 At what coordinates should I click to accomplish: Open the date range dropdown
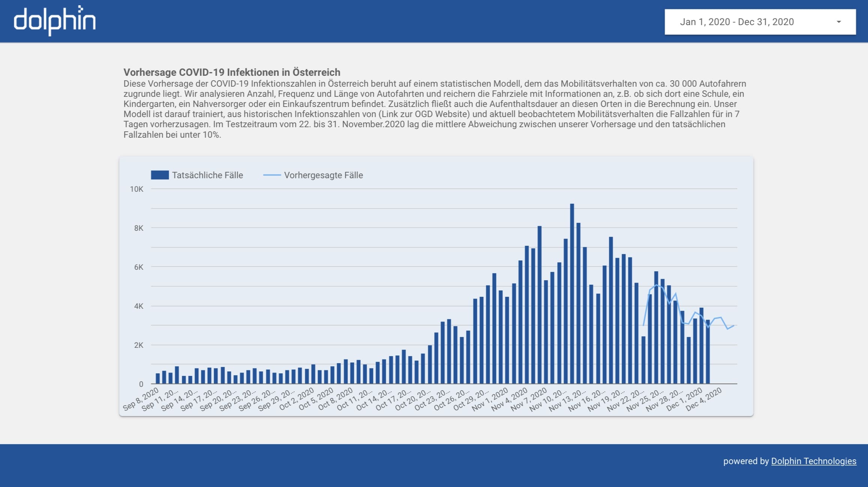(760, 22)
